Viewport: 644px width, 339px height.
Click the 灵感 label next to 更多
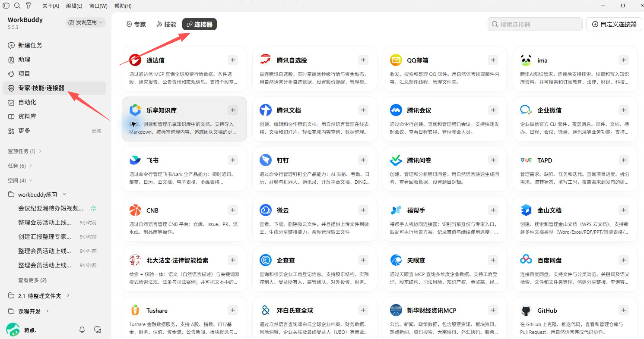click(x=96, y=131)
